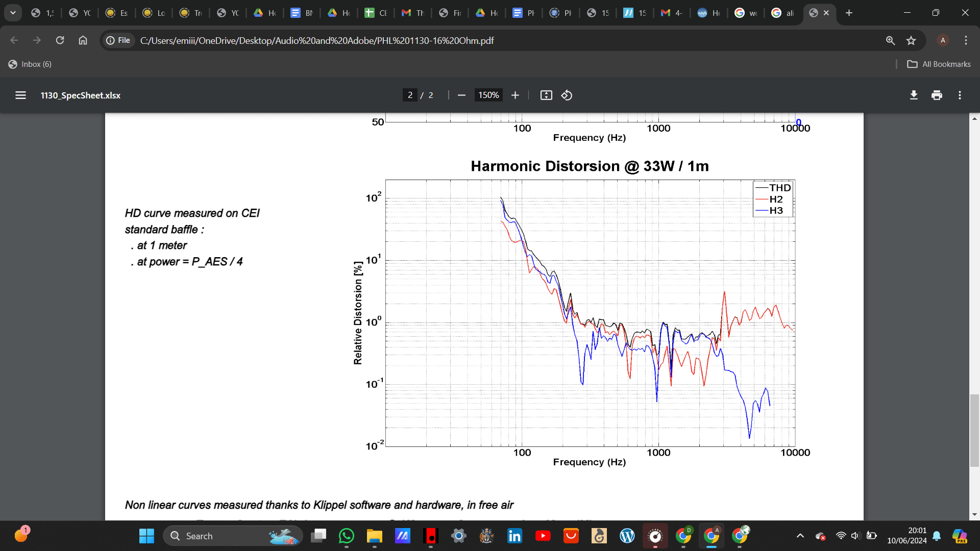Open YouTube from taskbar
The width and height of the screenshot is (980, 551).
(x=543, y=536)
